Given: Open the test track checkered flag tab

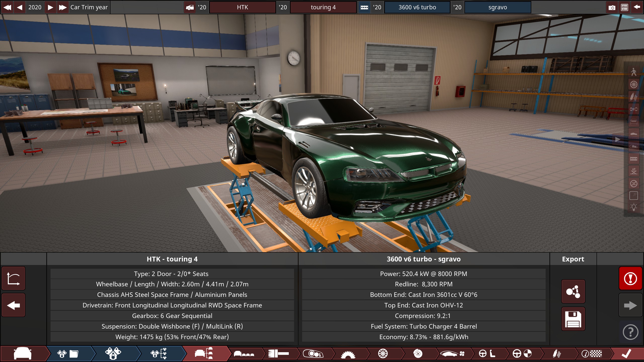Looking at the screenshot, I should pos(592,354).
